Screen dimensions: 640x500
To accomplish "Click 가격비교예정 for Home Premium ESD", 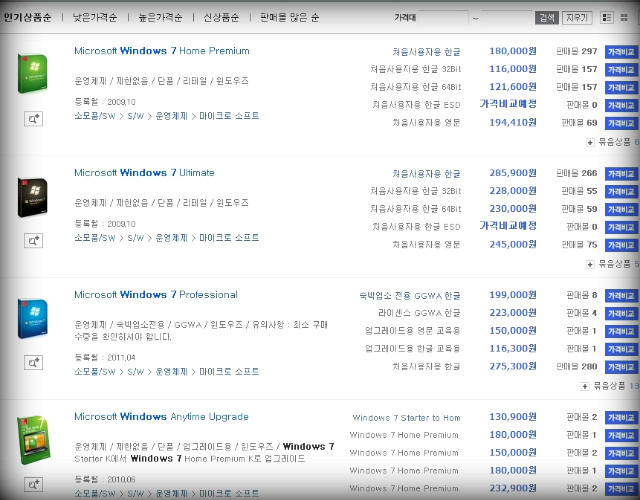I will pos(508,104).
